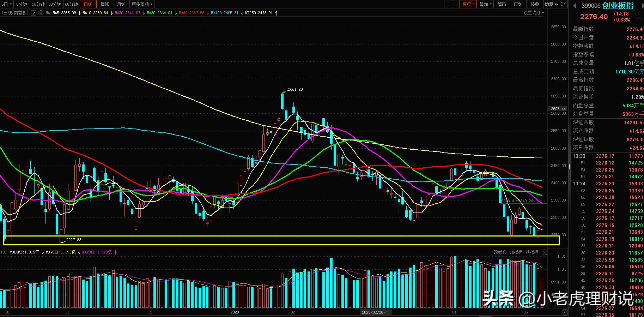Click the 最低指数 row label
Screen dimensions: 644x317
click(x=583, y=88)
